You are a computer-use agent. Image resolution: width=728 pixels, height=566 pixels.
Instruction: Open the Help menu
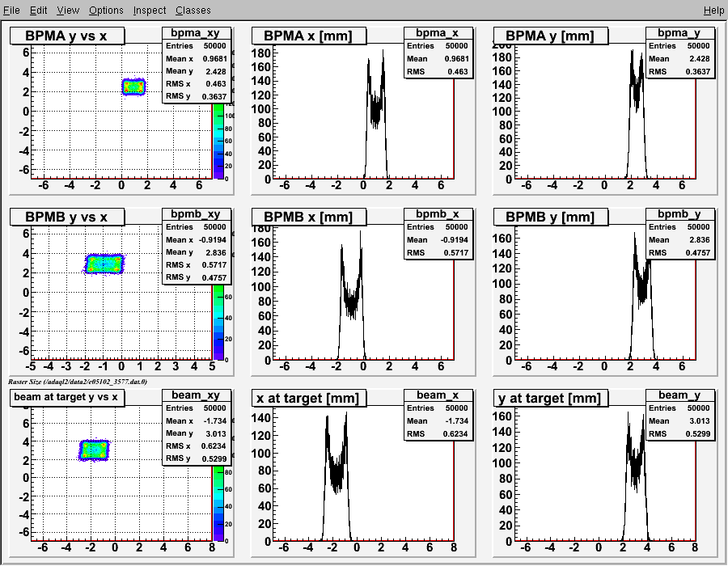tap(713, 11)
